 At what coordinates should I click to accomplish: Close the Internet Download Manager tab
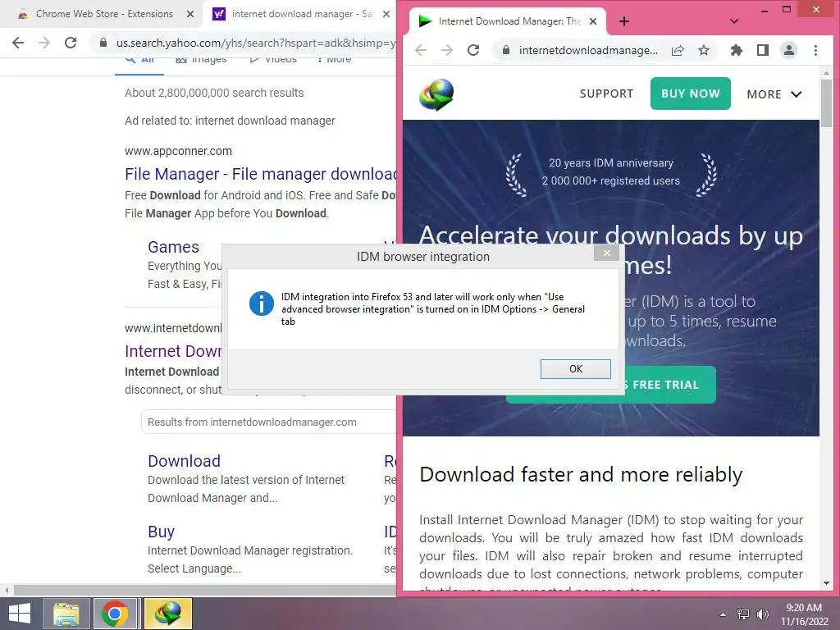(593, 21)
